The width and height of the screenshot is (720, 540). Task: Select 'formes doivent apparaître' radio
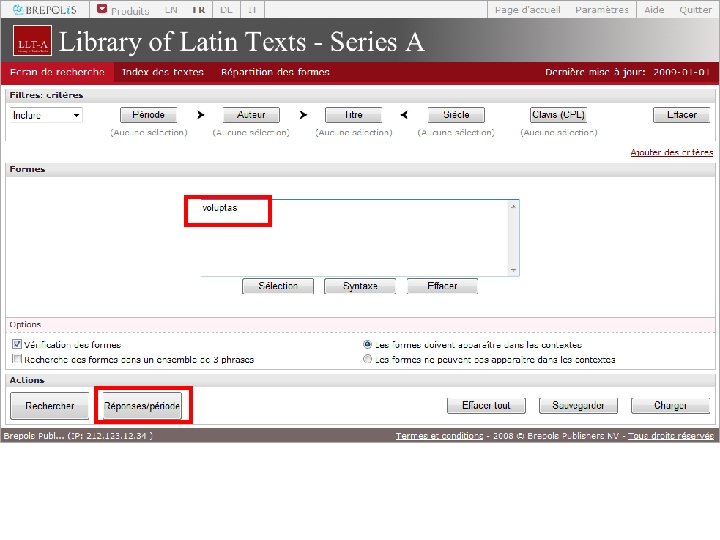(x=367, y=344)
